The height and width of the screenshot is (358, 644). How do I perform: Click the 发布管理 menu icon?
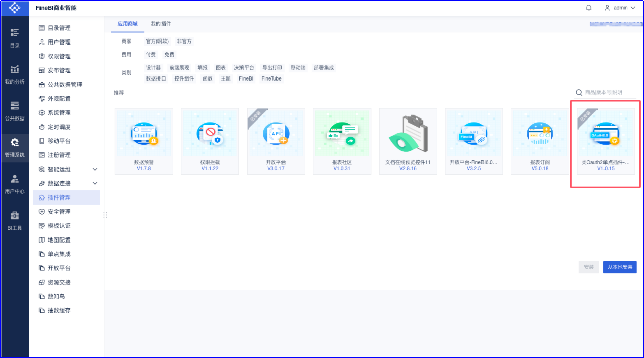coord(42,70)
